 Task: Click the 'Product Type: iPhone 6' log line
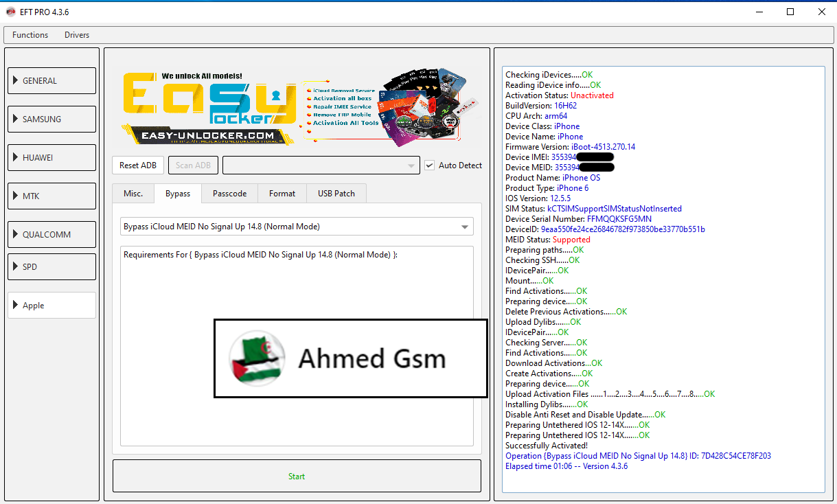tap(547, 188)
